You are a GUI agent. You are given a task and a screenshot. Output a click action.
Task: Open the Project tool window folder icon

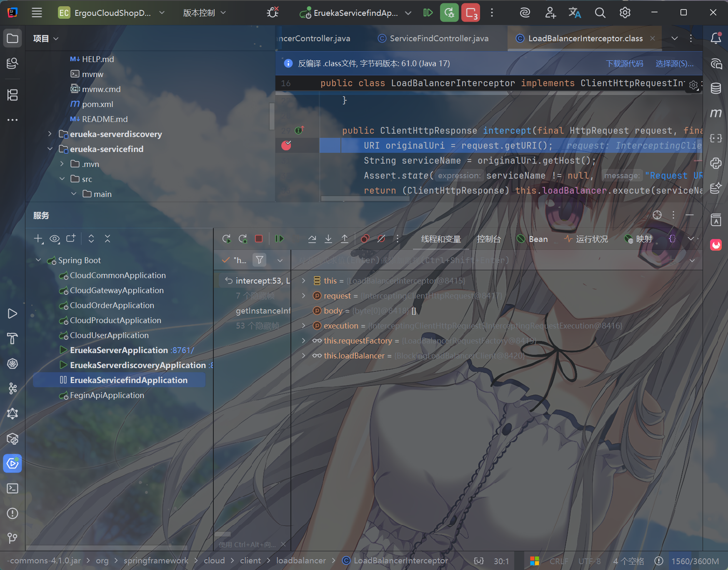[13, 39]
